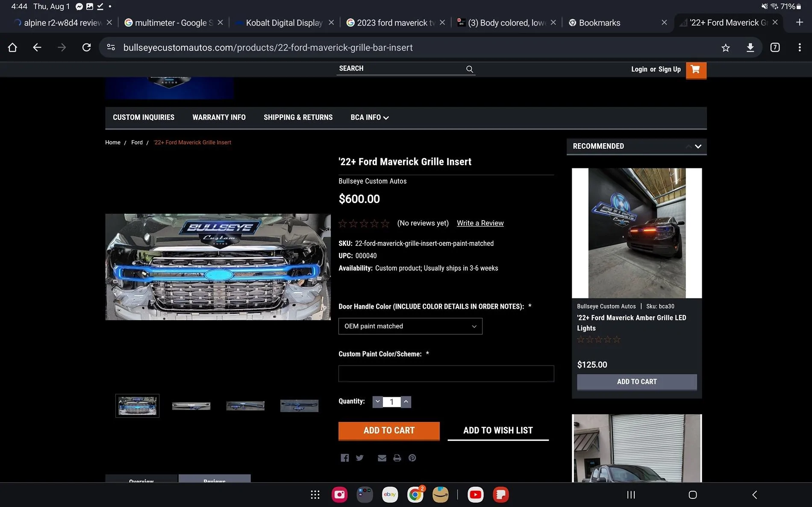The height and width of the screenshot is (507, 812).
Task: Click Write a Review link
Action: click(x=480, y=223)
